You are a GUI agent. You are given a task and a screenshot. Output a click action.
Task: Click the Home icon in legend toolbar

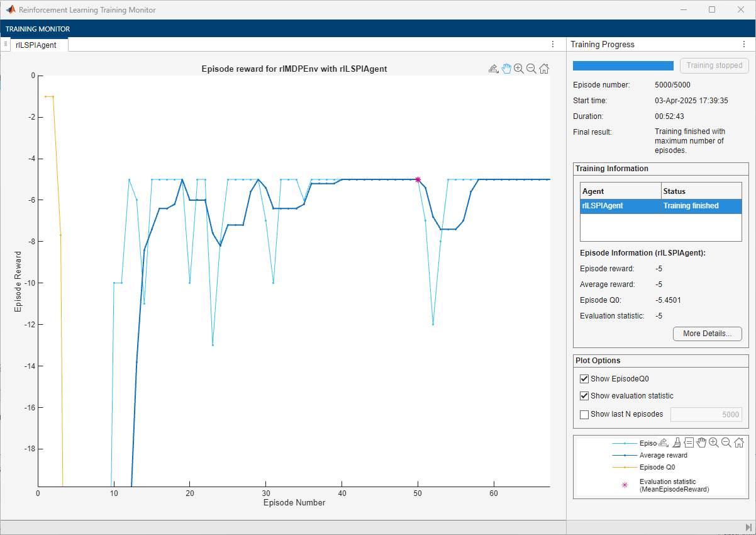pos(739,442)
